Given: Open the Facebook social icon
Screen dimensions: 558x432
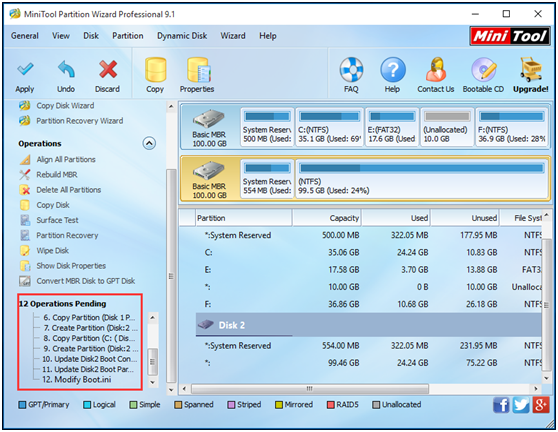Looking at the screenshot, I should [x=501, y=405].
